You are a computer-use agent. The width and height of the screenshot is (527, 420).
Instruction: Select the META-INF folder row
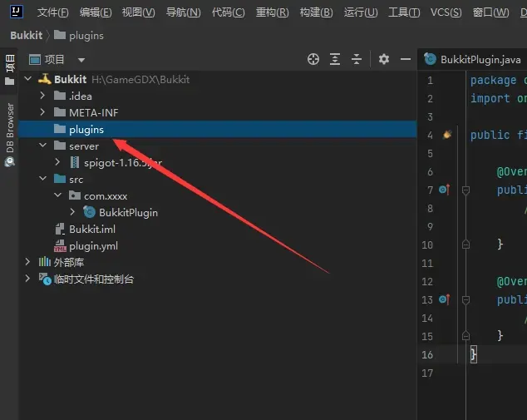point(218,112)
